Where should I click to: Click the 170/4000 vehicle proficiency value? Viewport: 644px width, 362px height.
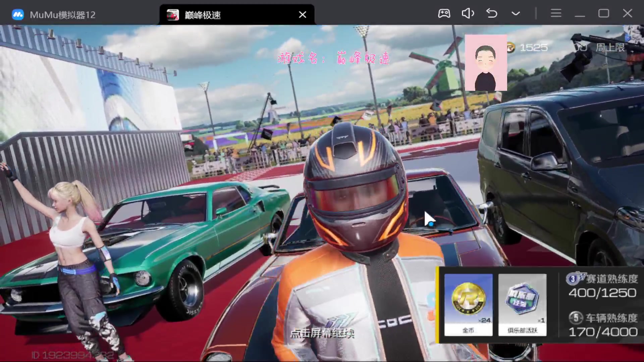tap(603, 332)
